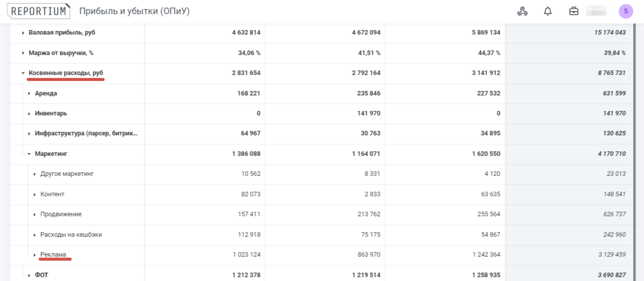Expand the Расходы на кешбэки row
Image resolution: width=644 pixels, height=281 pixels.
click(35, 235)
